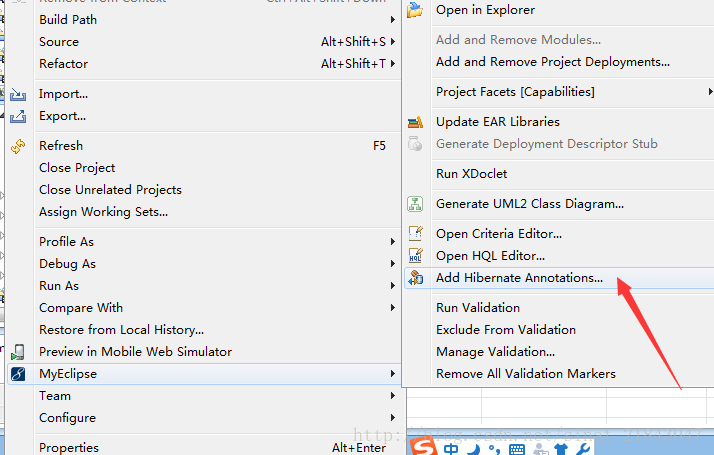The width and height of the screenshot is (714, 455).
Task: Expand the Team submenu arrow
Action: coord(393,395)
